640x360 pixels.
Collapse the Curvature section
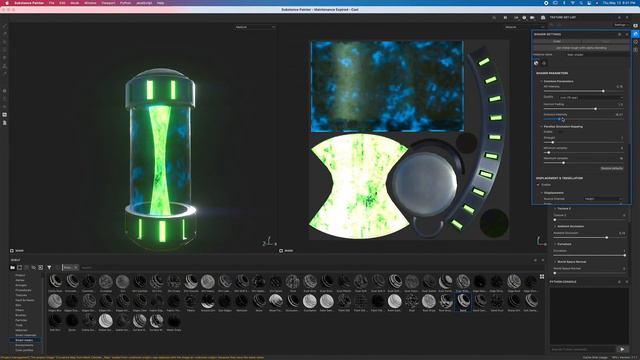click(555, 244)
